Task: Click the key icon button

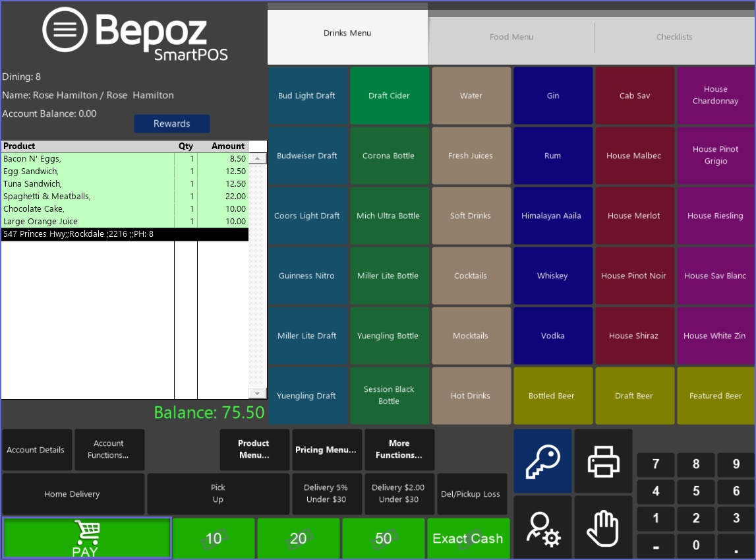Action: click(543, 461)
